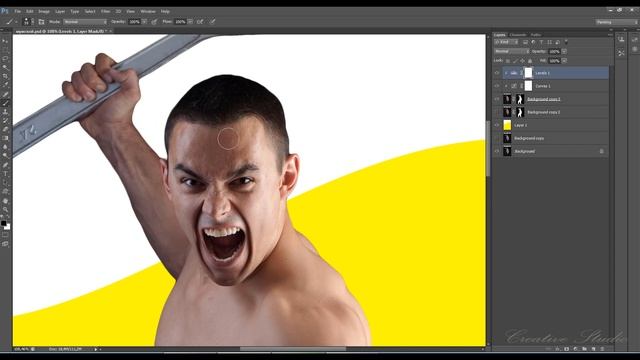Select the Blur tool
The image size is (640, 360).
click(5, 147)
